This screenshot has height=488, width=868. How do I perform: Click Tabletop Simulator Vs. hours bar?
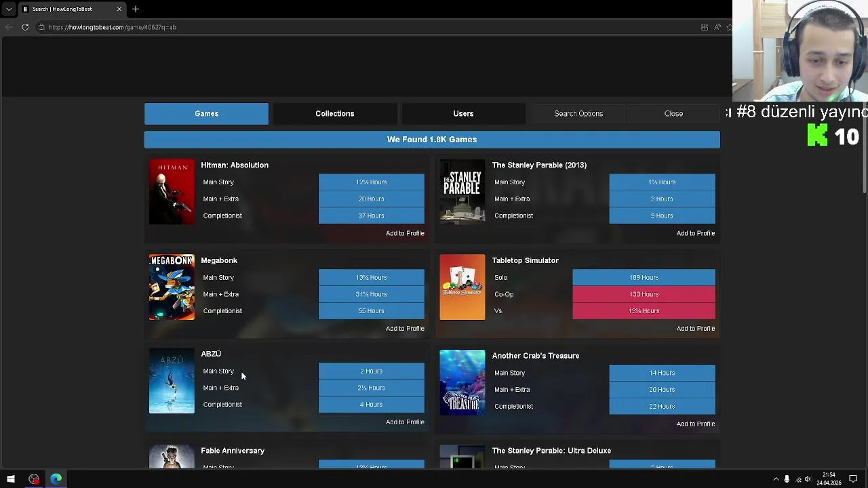[644, 311]
